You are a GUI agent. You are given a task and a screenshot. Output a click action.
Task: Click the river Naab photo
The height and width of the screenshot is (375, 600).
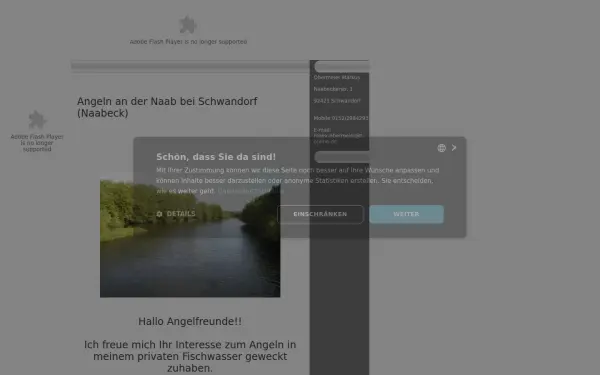190,238
